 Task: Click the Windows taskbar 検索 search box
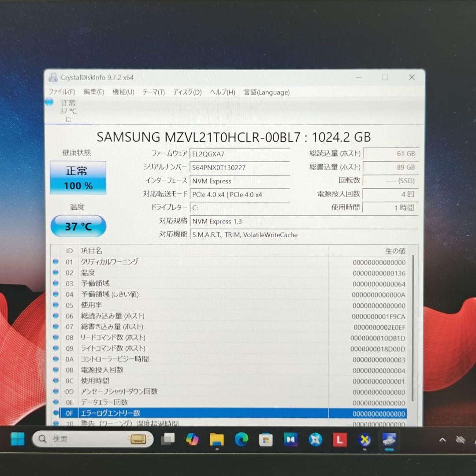coord(93,439)
